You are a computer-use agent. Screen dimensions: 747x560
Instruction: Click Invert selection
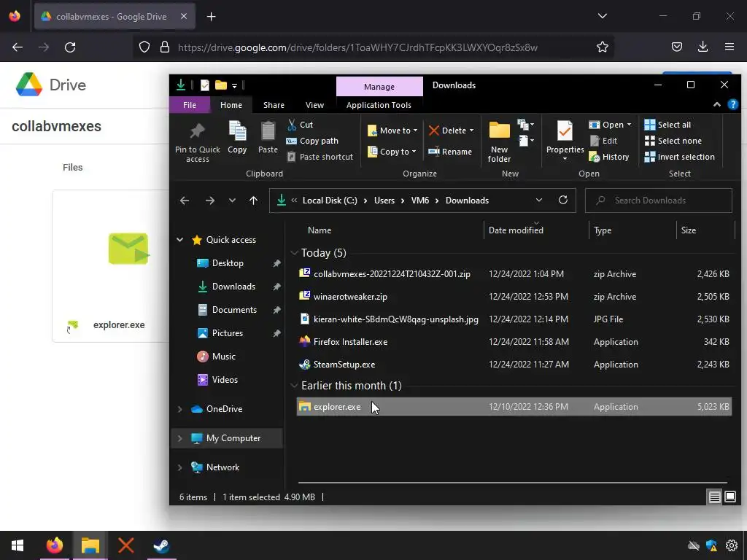(x=679, y=157)
